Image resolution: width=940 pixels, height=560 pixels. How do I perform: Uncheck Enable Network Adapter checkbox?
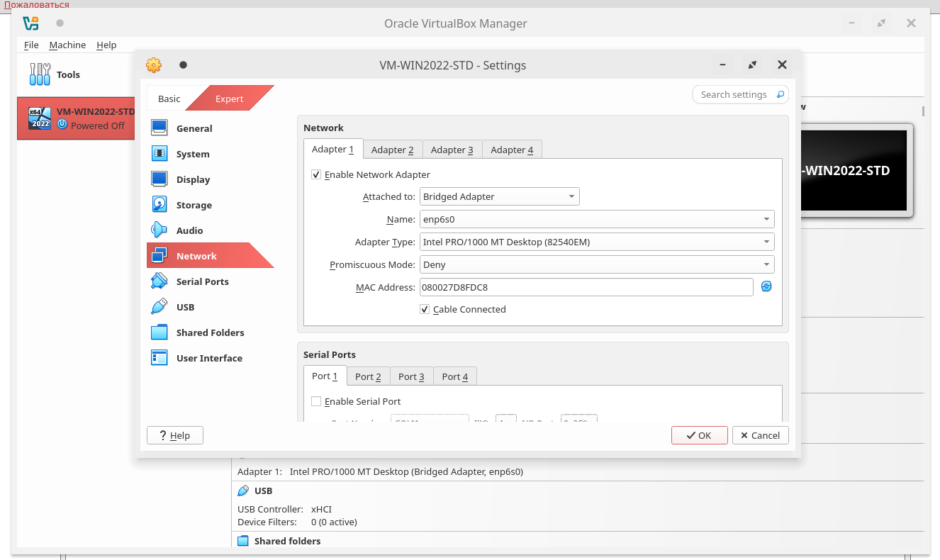coord(316,174)
